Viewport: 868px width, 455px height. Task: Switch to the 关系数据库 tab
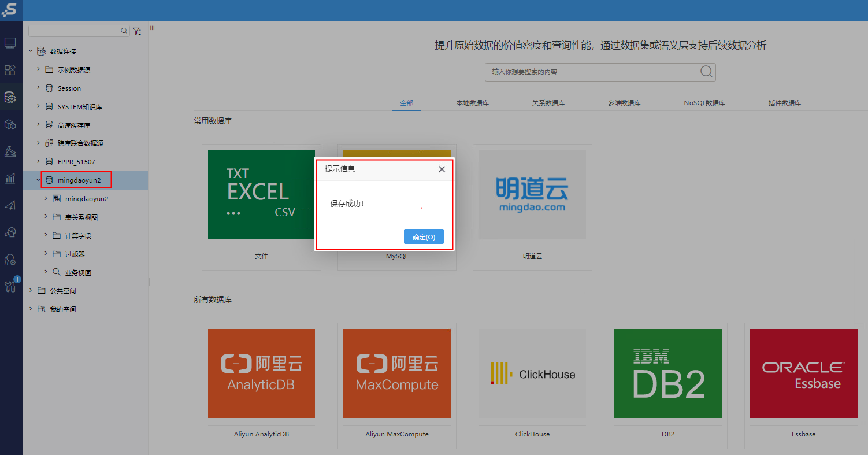click(x=548, y=103)
